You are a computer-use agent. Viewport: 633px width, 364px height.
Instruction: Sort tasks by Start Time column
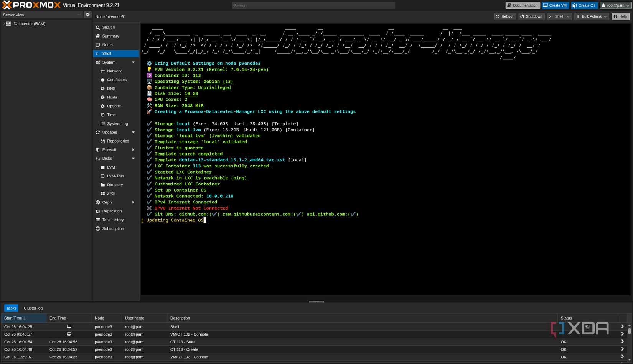pyautogui.click(x=23, y=318)
